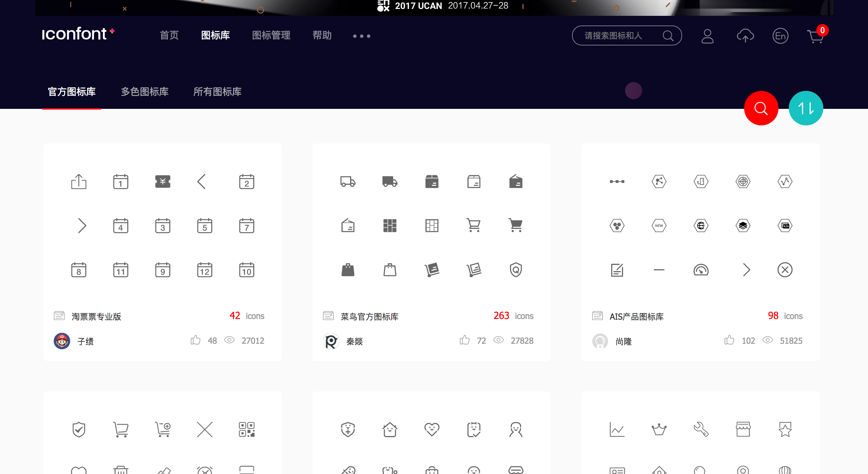Screen dimensions: 868x474
Task: Select the line chart icon
Action: 617,430
